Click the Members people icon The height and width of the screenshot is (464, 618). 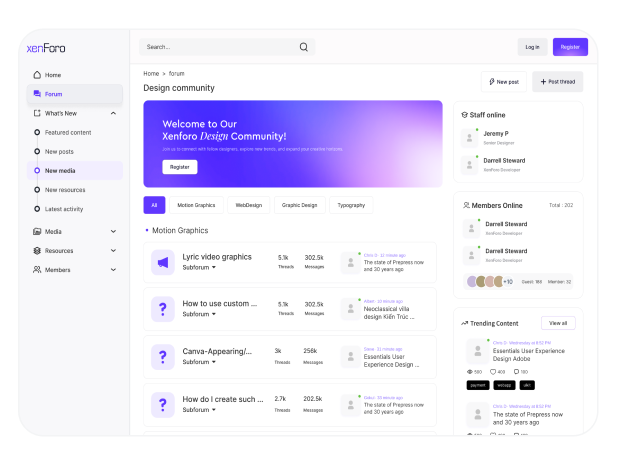click(37, 270)
